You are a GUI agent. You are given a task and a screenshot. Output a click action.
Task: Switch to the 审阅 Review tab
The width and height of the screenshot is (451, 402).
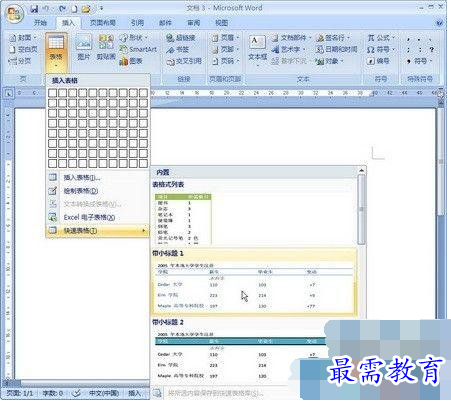click(193, 23)
